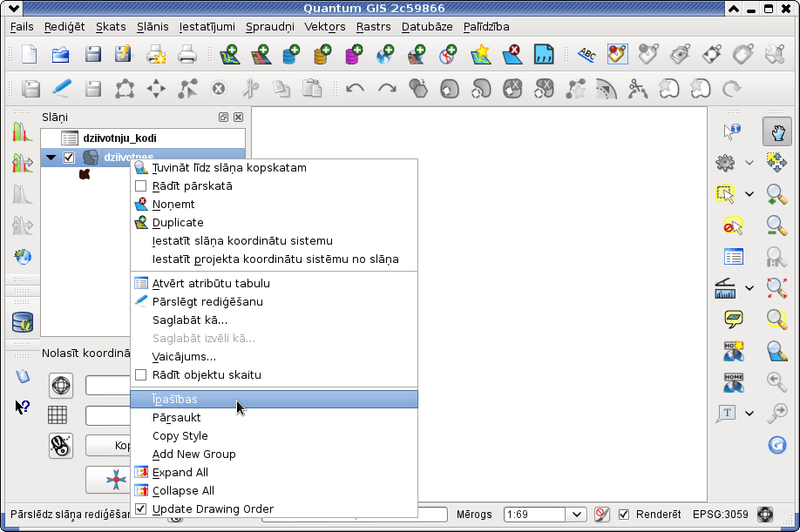Screen dimensions: 800x532
Task: Float the Slāņi panel button
Action: pyautogui.click(x=223, y=118)
